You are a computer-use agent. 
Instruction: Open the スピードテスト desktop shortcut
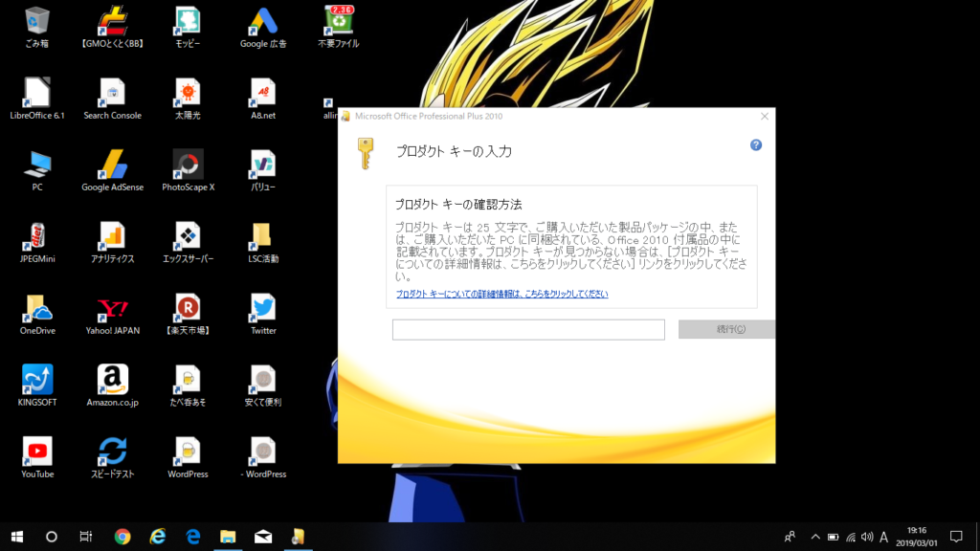click(113, 458)
